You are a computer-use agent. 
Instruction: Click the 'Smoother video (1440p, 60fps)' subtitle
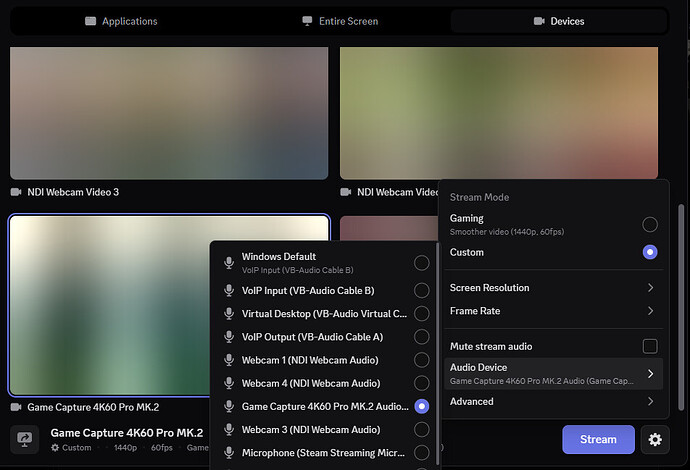pyautogui.click(x=506, y=232)
